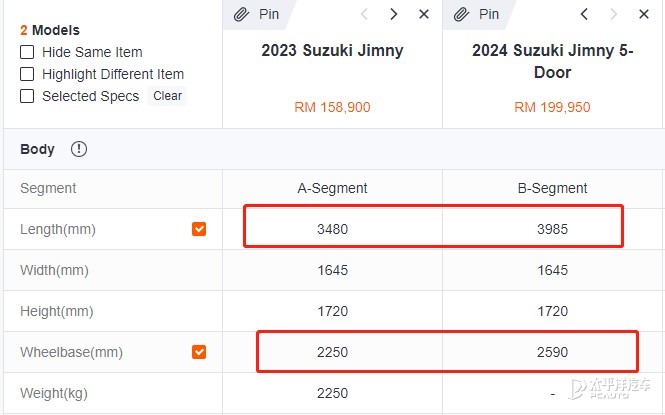Image resolution: width=665 pixels, height=415 pixels.
Task: Enable Hide Same Item checkbox
Action: click(27, 52)
